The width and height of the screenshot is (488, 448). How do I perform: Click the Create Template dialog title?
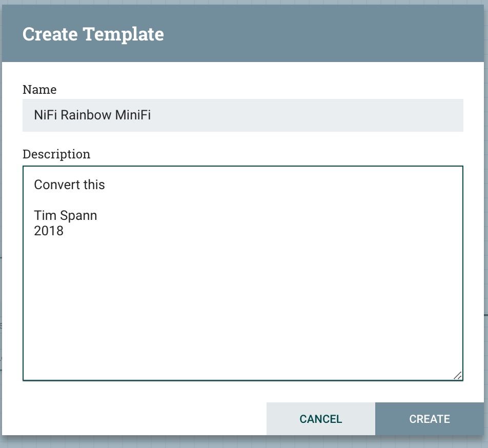click(x=92, y=34)
